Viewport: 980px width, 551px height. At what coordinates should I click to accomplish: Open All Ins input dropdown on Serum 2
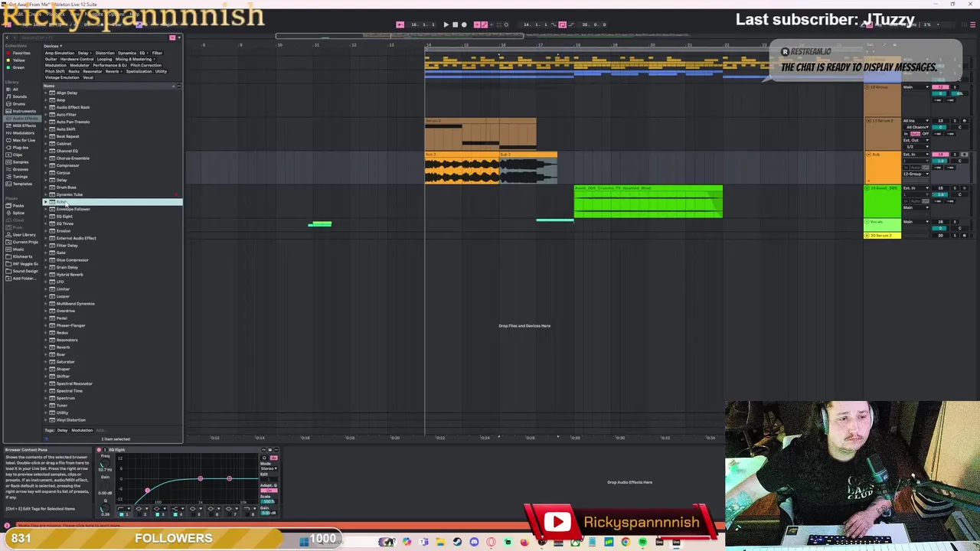(x=916, y=121)
